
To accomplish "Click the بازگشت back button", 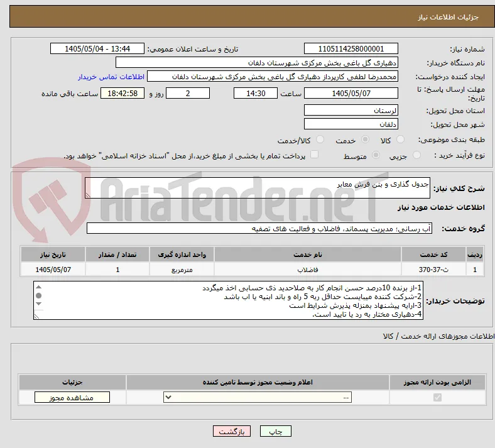I will pos(232,431).
